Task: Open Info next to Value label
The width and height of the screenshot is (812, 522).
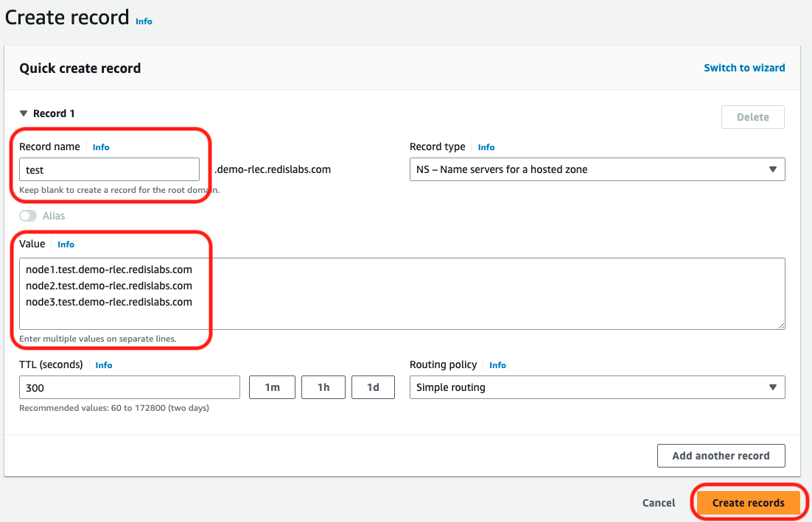Action: click(x=66, y=244)
